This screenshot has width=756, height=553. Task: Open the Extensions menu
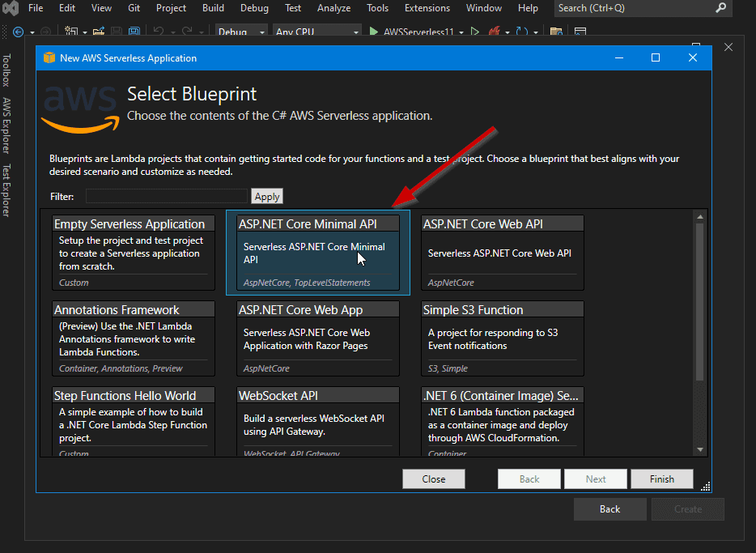click(427, 8)
